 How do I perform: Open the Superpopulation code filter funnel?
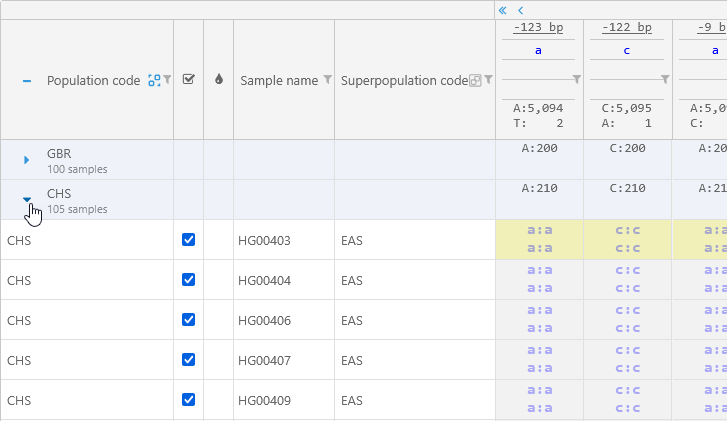coord(488,80)
